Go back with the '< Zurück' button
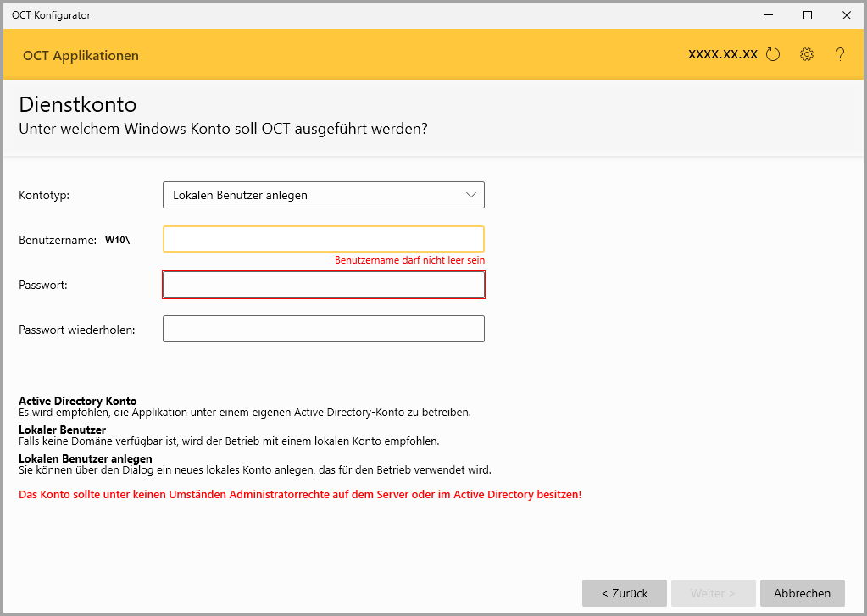The width and height of the screenshot is (867, 616). pos(625,593)
